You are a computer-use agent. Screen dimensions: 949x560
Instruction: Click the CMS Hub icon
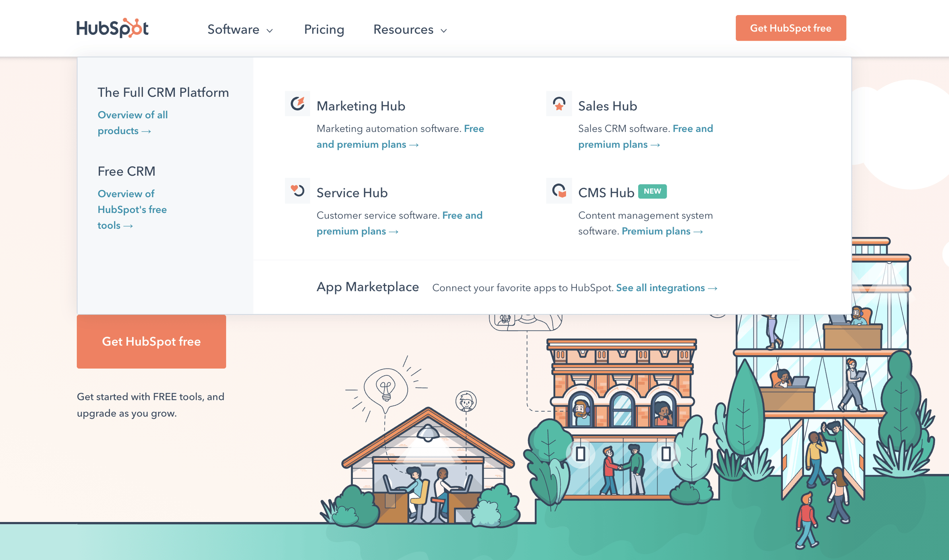click(559, 191)
